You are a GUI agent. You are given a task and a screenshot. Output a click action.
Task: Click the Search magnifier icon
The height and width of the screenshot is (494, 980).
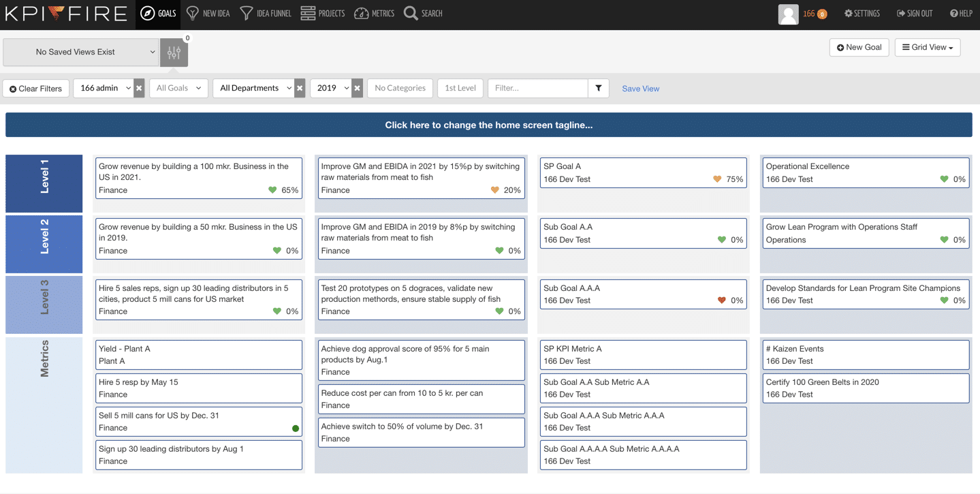(x=411, y=14)
